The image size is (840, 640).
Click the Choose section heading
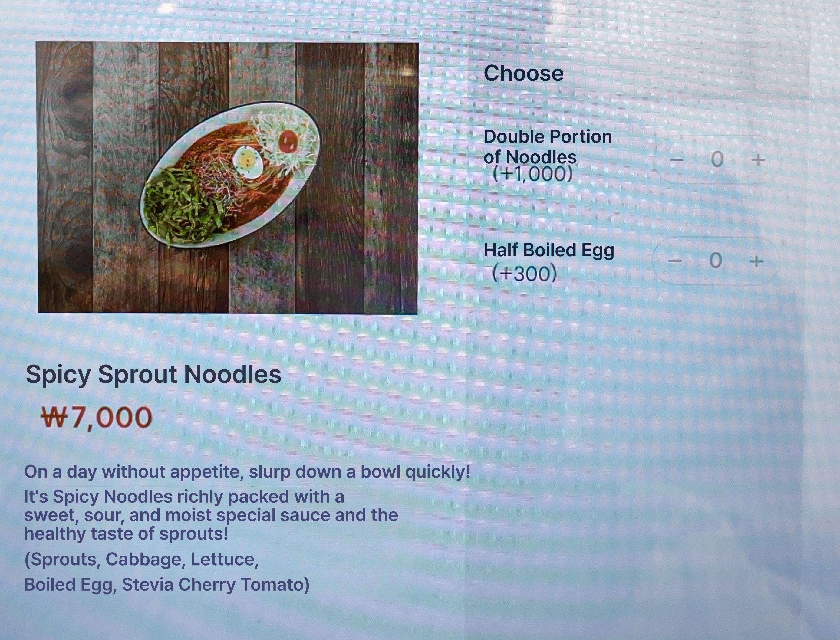point(523,73)
